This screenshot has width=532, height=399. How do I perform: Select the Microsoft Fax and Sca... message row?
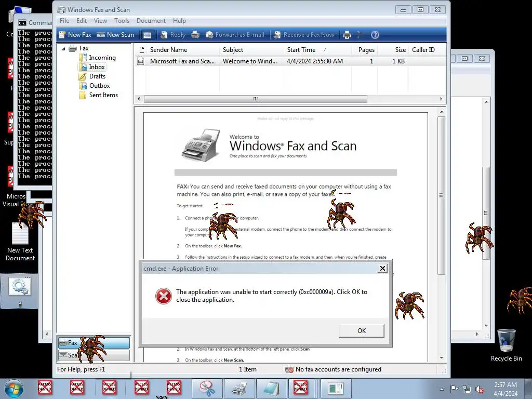(x=290, y=61)
